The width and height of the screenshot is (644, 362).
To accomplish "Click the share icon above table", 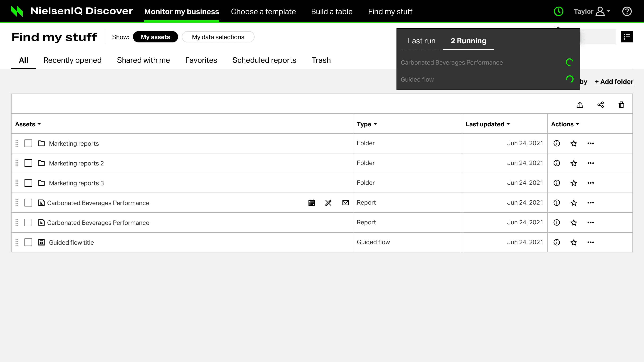I will [x=600, y=105].
